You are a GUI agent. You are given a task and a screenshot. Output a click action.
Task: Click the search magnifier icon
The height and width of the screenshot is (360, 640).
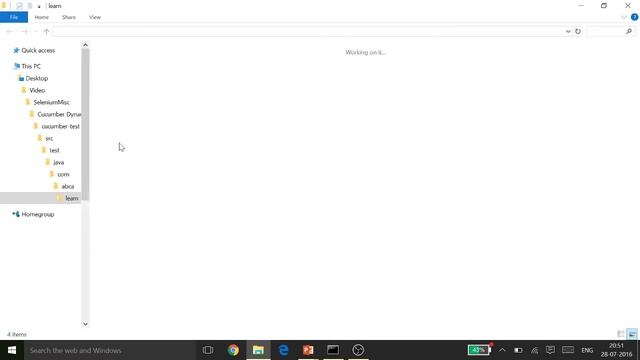(629, 31)
